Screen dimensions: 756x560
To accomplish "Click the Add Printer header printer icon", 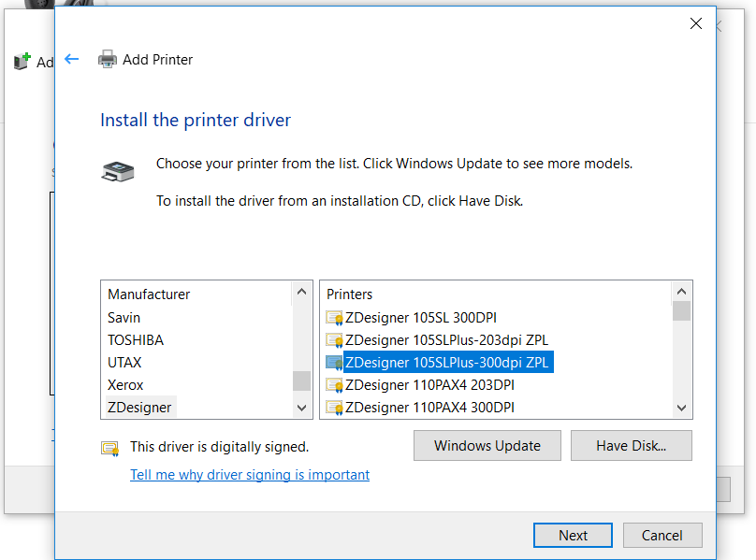I will pos(107,59).
